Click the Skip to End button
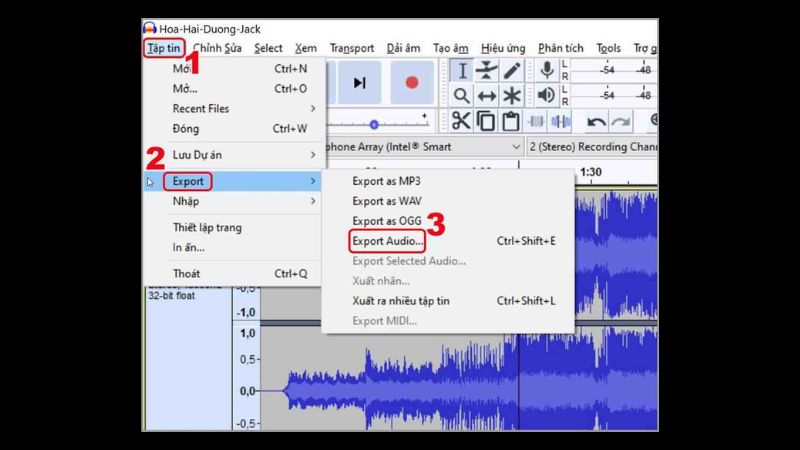 click(360, 83)
